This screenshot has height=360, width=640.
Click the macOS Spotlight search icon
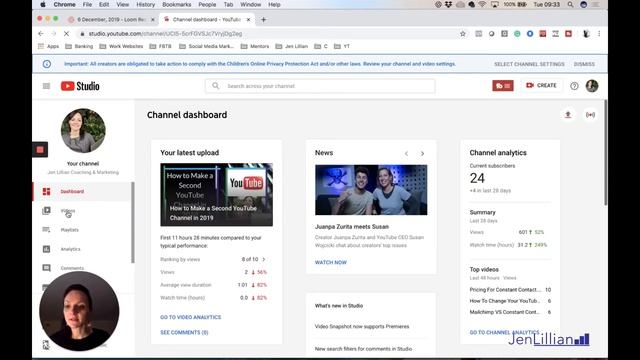click(570, 4)
